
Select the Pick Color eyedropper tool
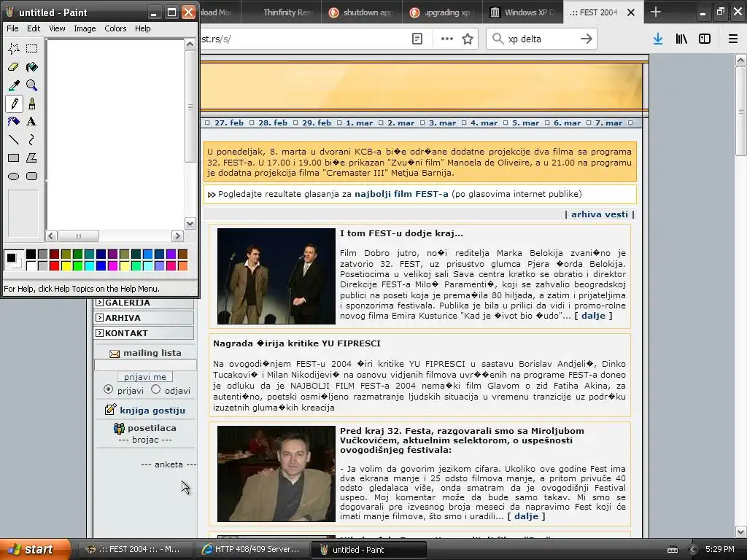[x=14, y=85]
